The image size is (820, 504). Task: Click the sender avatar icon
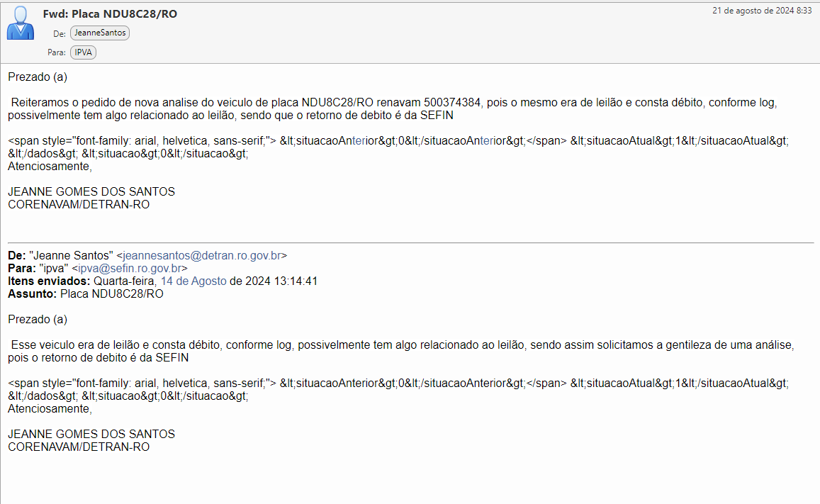20,23
